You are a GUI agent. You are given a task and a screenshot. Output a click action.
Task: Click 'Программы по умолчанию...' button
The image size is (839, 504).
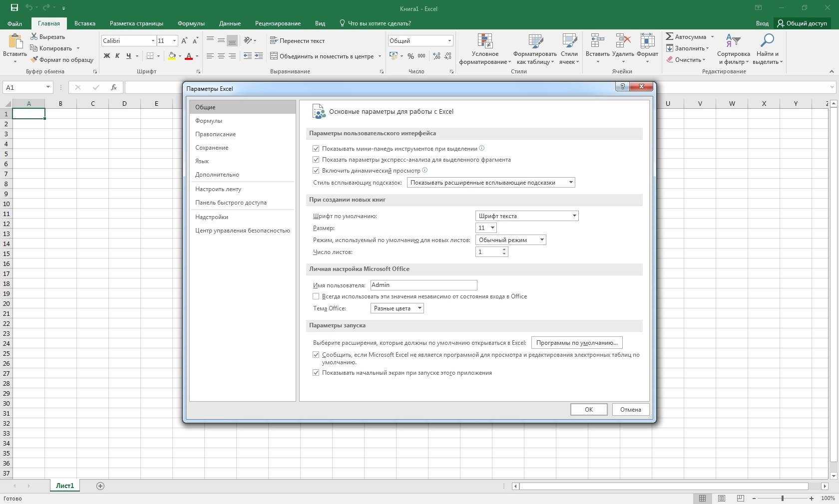pyautogui.click(x=577, y=343)
